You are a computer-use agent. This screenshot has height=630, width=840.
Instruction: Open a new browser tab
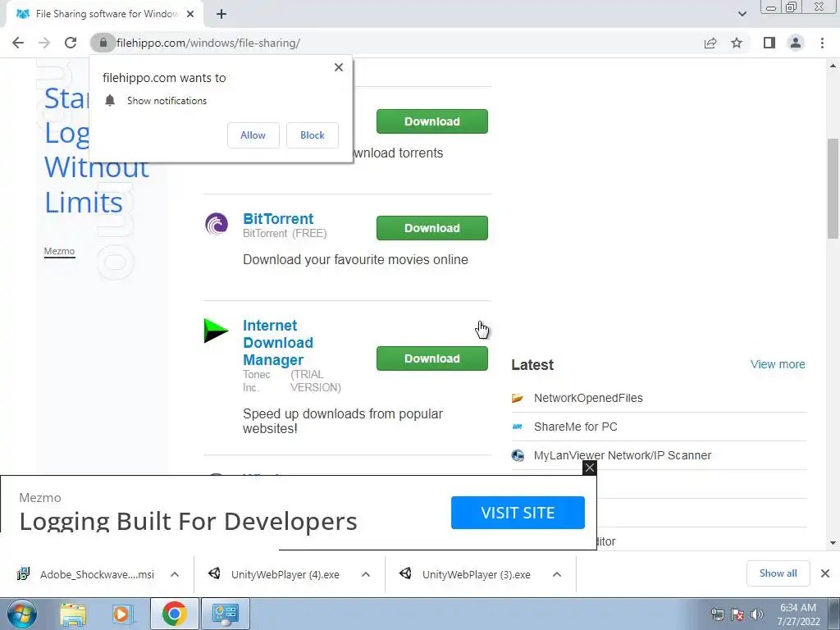[x=221, y=15]
